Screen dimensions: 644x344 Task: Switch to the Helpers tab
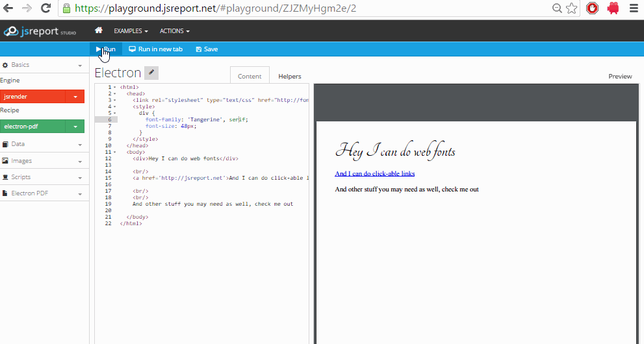pyautogui.click(x=290, y=76)
